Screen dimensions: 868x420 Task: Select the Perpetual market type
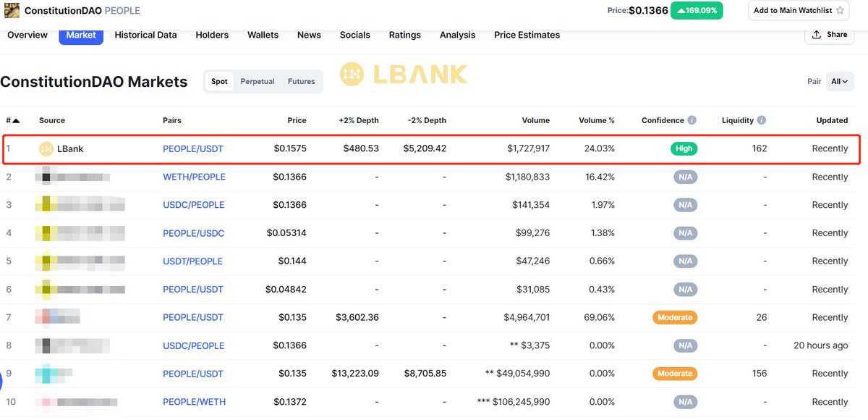pyautogui.click(x=258, y=82)
